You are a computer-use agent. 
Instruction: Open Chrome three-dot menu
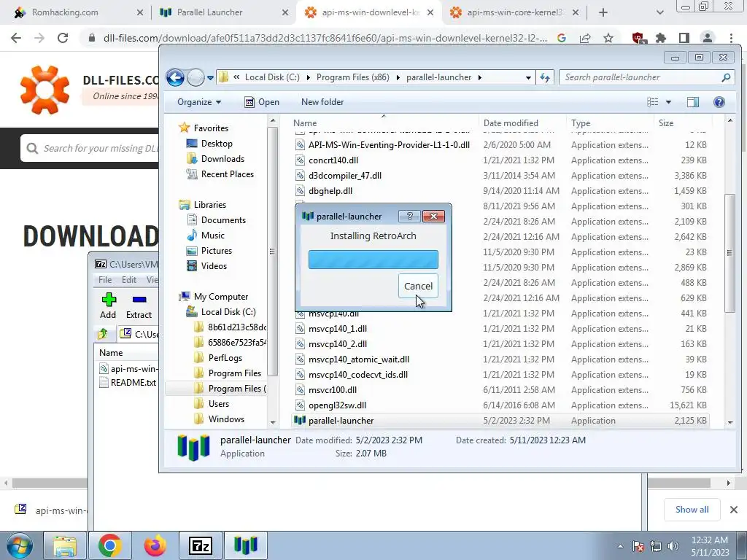pos(731,38)
